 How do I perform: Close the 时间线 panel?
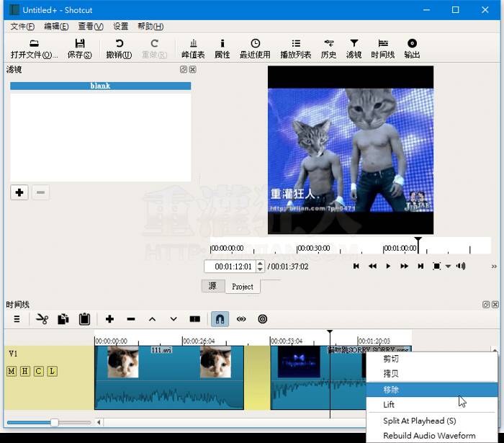coord(495,305)
